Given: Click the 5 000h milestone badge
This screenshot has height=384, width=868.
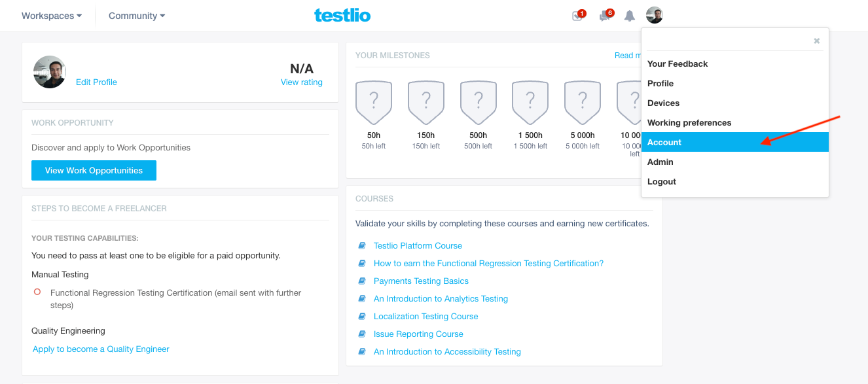Looking at the screenshot, I should pos(583,103).
